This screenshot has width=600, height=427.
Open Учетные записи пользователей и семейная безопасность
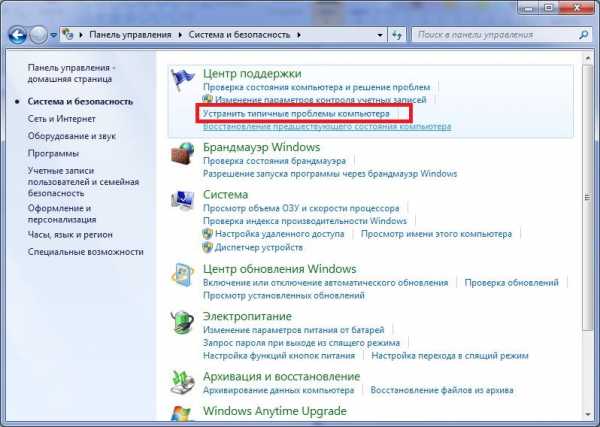pos(83,182)
